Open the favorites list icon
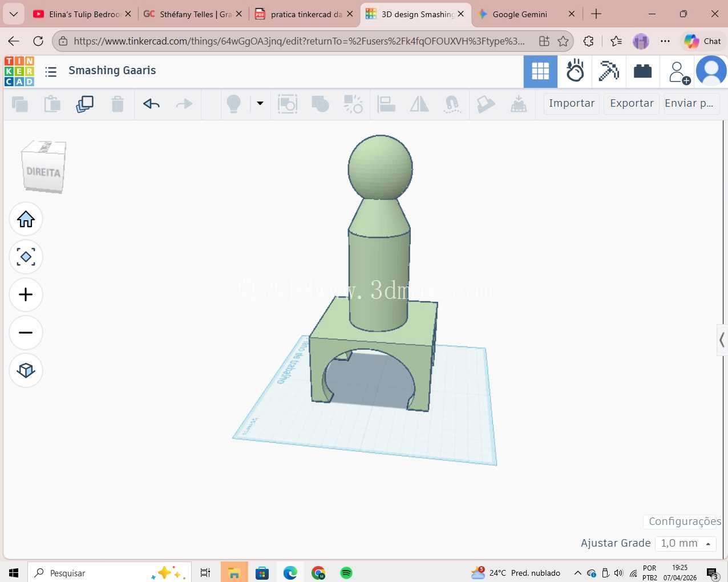Image resolution: width=728 pixels, height=582 pixels. pos(616,41)
